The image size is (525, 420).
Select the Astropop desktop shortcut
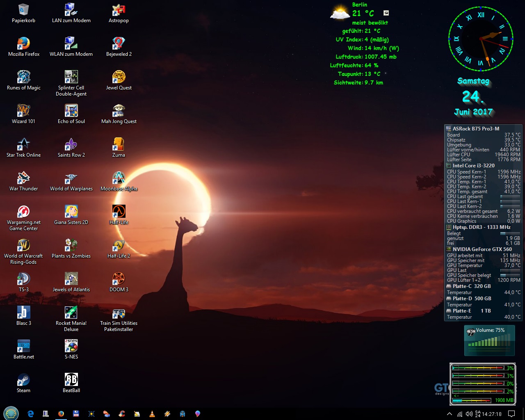click(119, 13)
